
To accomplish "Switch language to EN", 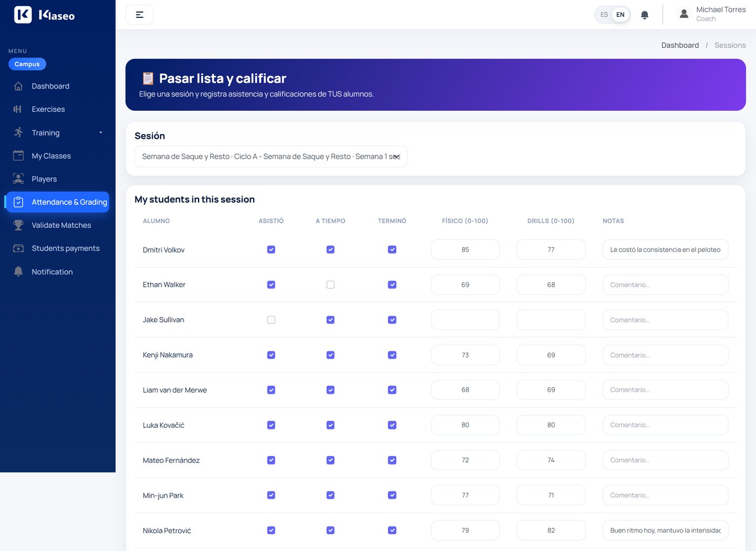I will (x=620, y=15).
